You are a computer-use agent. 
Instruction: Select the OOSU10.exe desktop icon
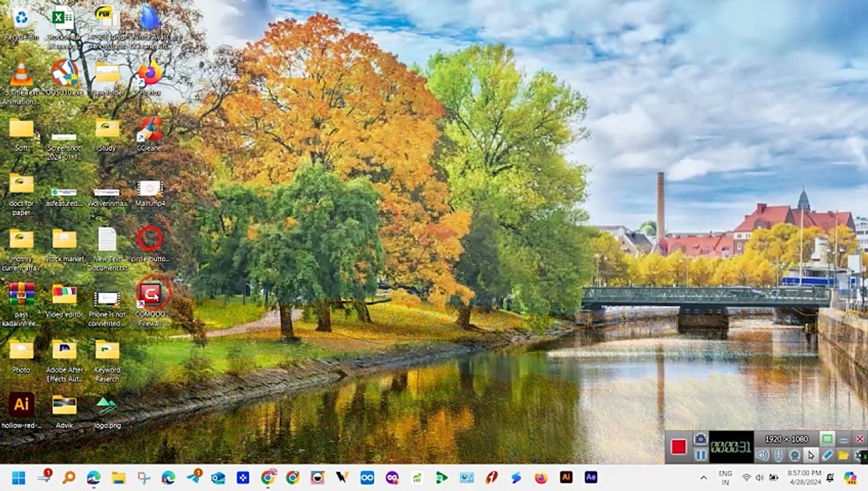pos(64,78)
